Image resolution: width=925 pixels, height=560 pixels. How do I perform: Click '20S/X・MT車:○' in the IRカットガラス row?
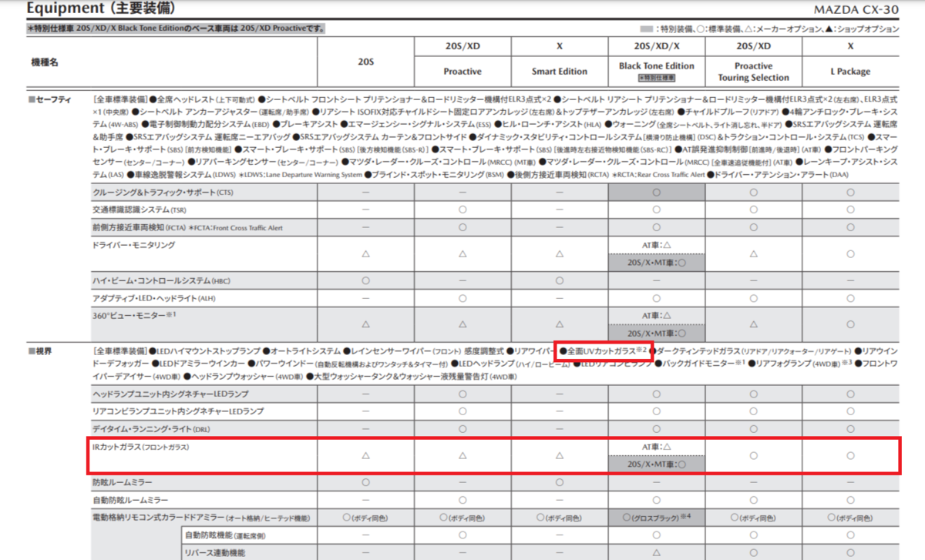point(657,464)
